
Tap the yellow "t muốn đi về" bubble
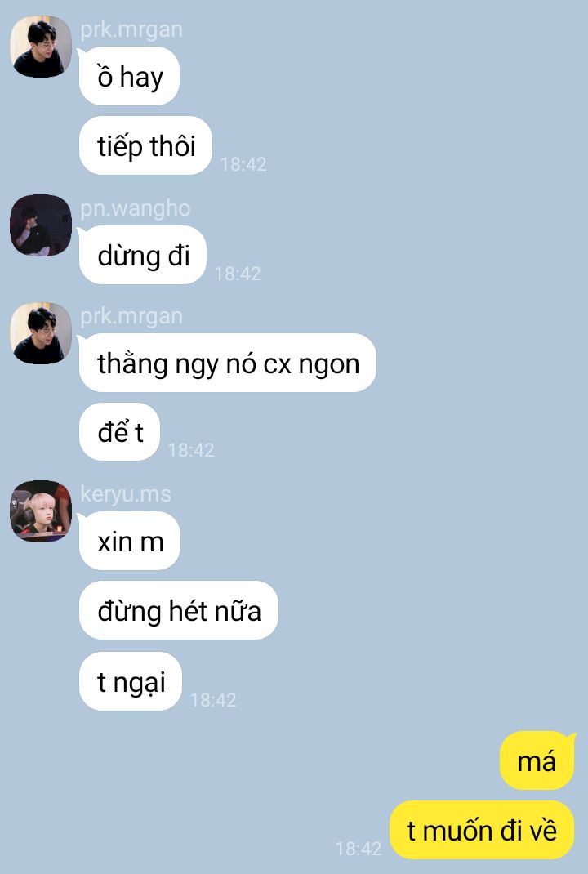pyautogui.click(x=482, y=830)
